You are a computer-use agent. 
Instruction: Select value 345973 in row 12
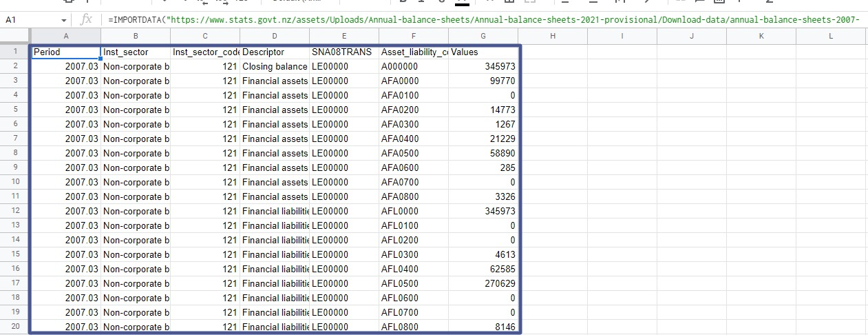click(483, 211)
